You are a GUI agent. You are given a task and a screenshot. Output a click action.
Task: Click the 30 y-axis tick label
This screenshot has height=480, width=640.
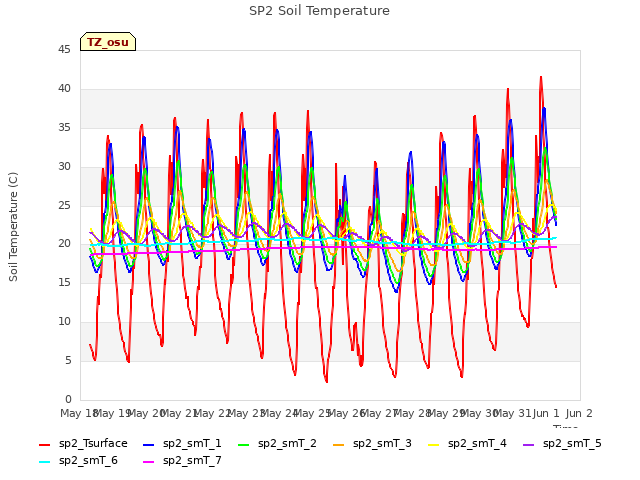point(64,166)
